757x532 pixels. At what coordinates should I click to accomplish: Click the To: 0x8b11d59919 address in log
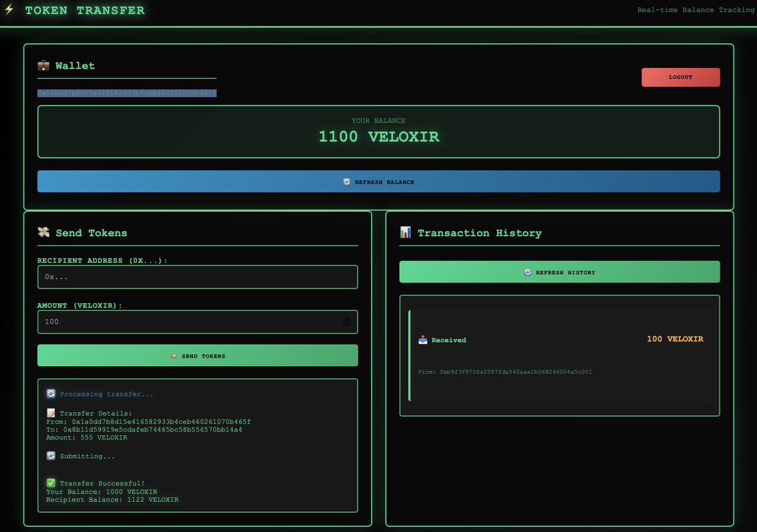pos(144,429)
